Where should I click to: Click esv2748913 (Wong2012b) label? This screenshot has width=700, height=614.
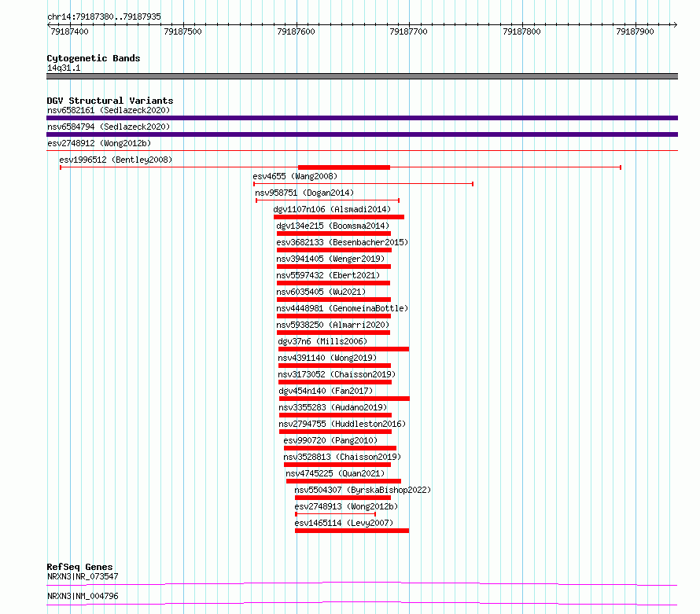coord(346,506)
